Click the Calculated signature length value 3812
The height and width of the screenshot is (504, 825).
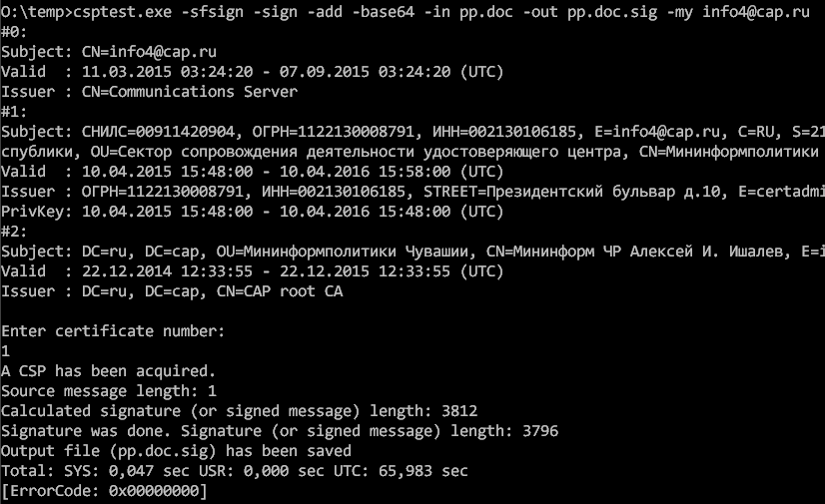pyautogui.click(x=459, y=411)
